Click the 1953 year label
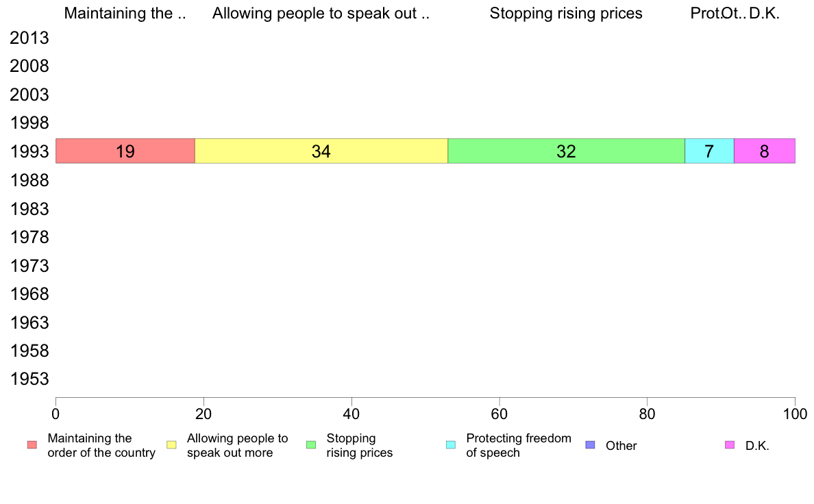Screen dimensions: 814x504 pos(29,379)
